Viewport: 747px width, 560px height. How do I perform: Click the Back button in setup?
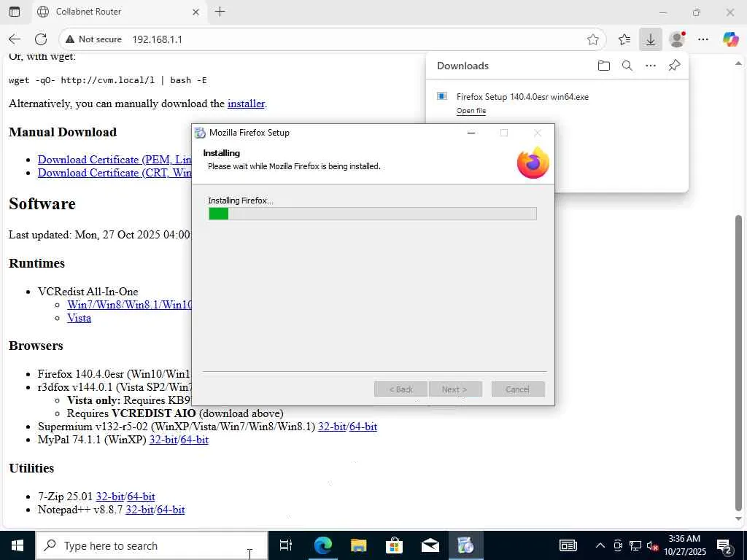pos(400,389)
